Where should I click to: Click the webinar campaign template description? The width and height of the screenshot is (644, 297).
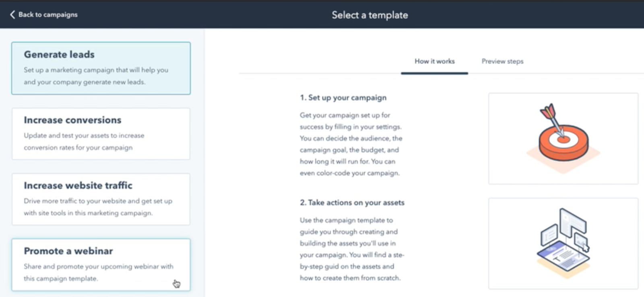click(x=99, y=272)
